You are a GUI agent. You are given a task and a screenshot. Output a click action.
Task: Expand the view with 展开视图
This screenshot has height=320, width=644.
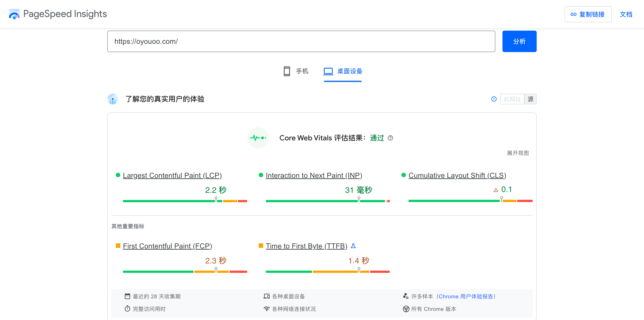(x=518, y=153)
